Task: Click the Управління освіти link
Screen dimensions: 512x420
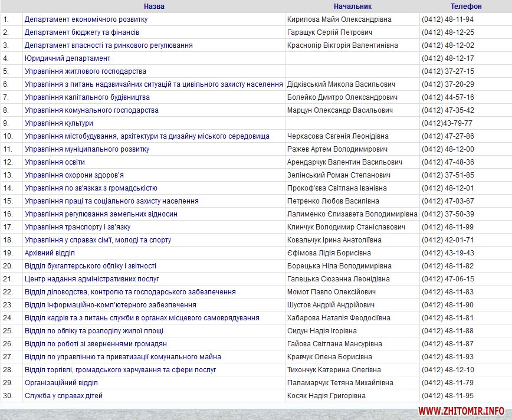Action: point(54,162)
